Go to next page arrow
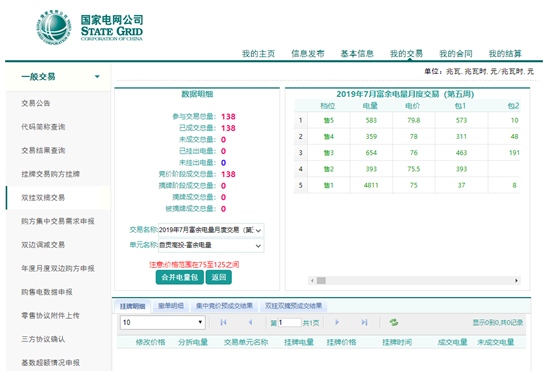 pyautogui.click(x=337, y=322)
